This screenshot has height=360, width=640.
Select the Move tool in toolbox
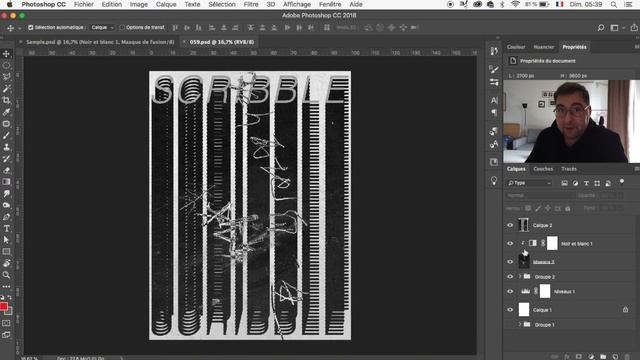coord(7,54)
